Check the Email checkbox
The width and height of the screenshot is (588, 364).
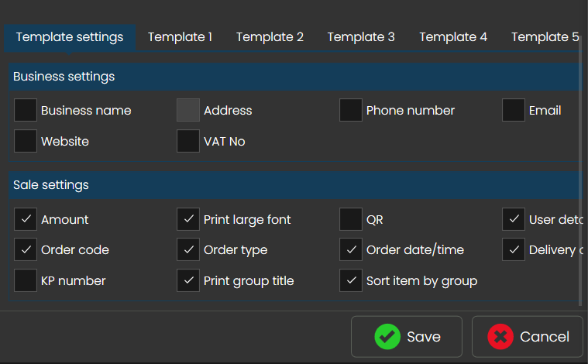click(x=514, y=111)
